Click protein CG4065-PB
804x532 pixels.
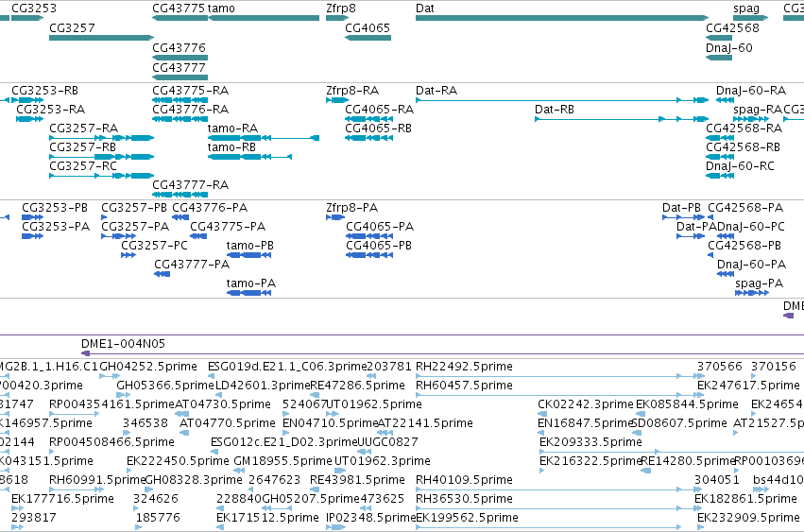(x=379, y=246)
